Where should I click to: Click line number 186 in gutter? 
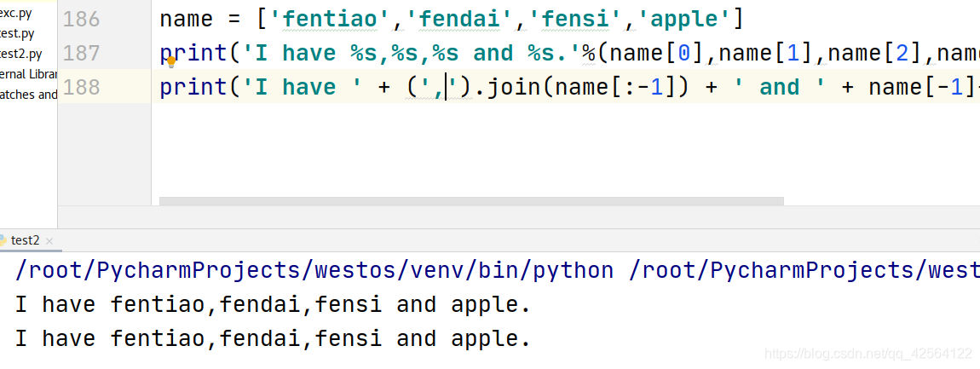(81, 19)
